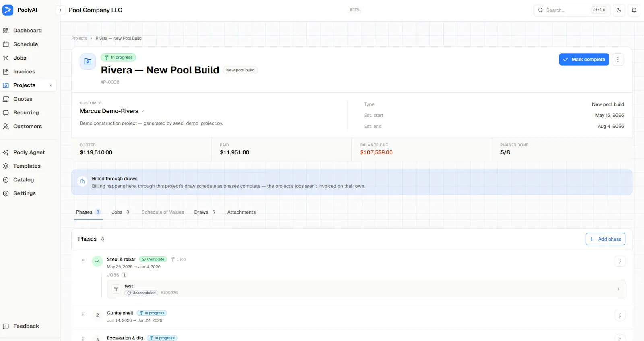Click the Templates layers icon

pyautogui.click(x=6, y=166)
